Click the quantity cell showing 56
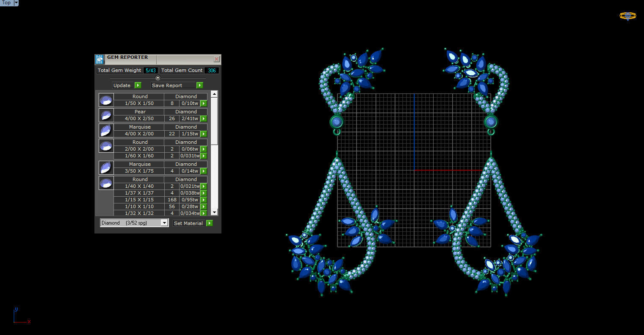Image resolution: width=644 pixels, height=335 pixels. point(172,206)
